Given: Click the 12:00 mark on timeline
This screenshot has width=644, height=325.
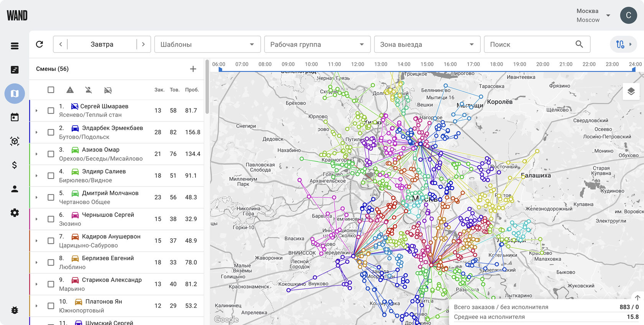Looking at the screenshot, I should coord(358,64).
